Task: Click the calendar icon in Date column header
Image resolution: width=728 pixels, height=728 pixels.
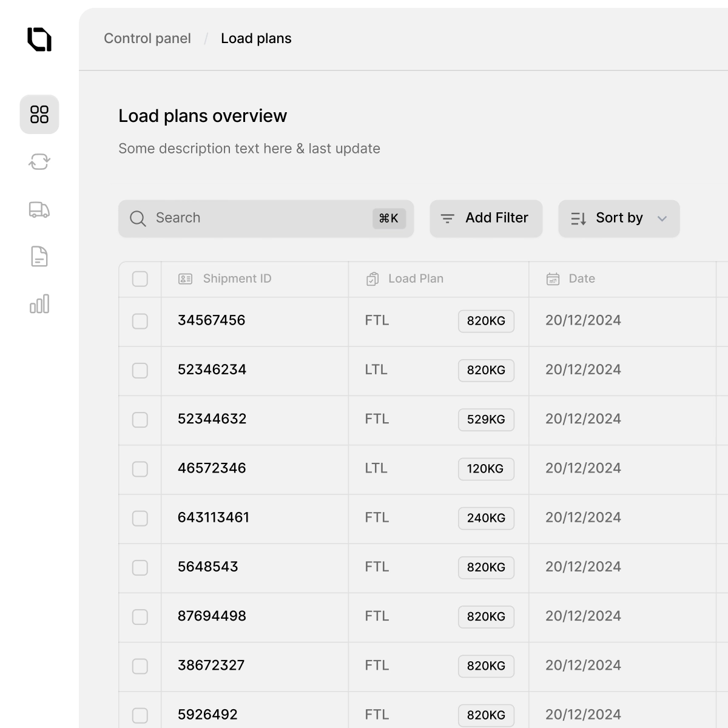Action: click(x=553, y=278)
